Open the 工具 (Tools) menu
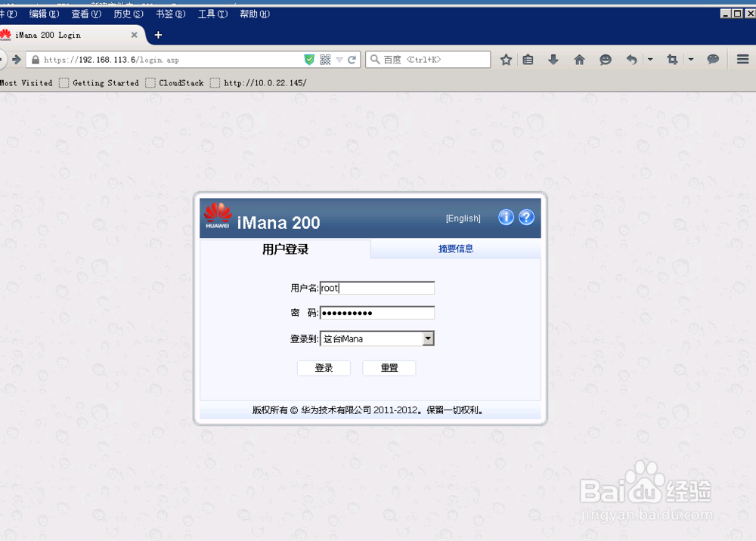The height and width of the screenshot is (541, 756). 212,14
